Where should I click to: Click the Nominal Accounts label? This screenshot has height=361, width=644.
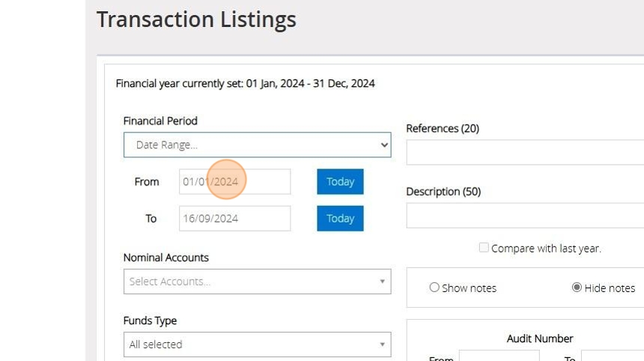(x=165, y=258)
